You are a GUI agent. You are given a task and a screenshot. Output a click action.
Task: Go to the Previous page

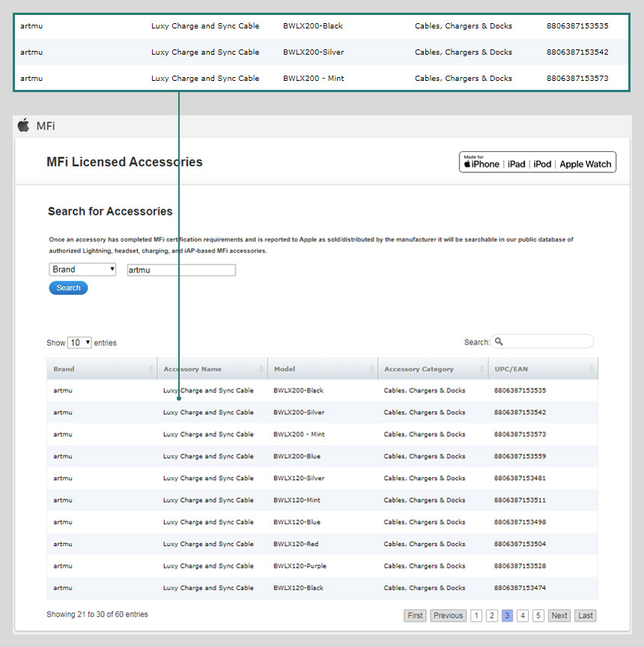click(x=448, y=616)
